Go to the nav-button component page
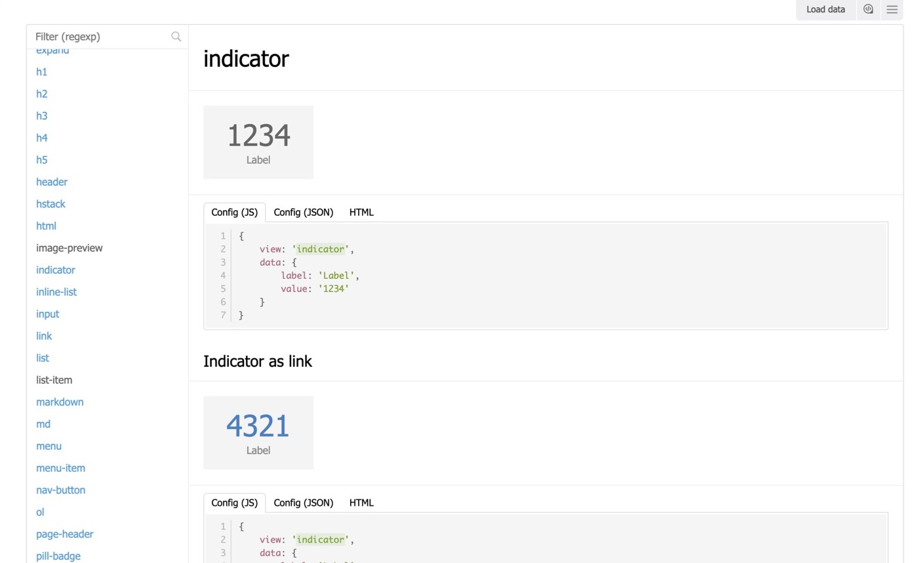924x563 pixels. point(60,490)
